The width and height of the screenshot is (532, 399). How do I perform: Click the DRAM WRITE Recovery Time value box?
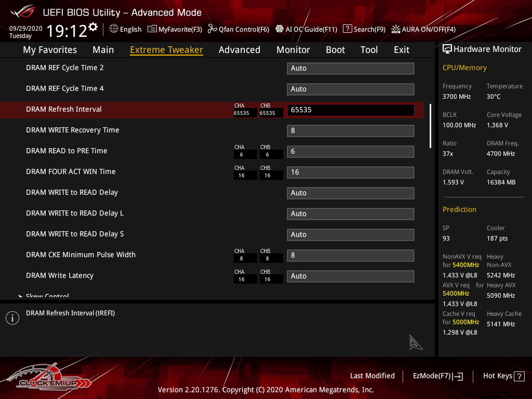(350, 130)
